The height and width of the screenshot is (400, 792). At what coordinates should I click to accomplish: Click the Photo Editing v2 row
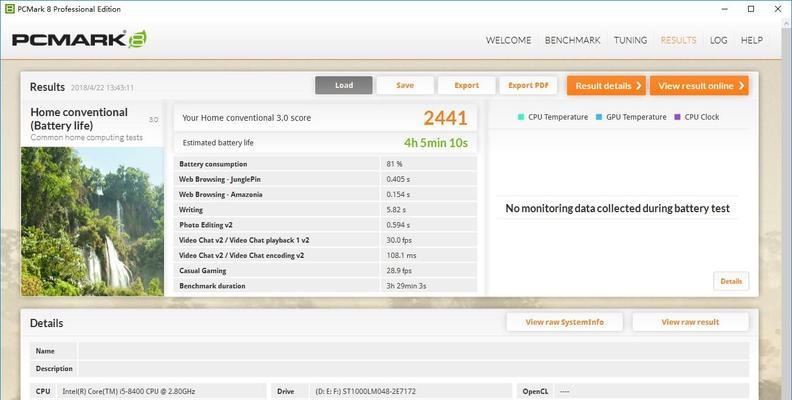coord(325,225)
